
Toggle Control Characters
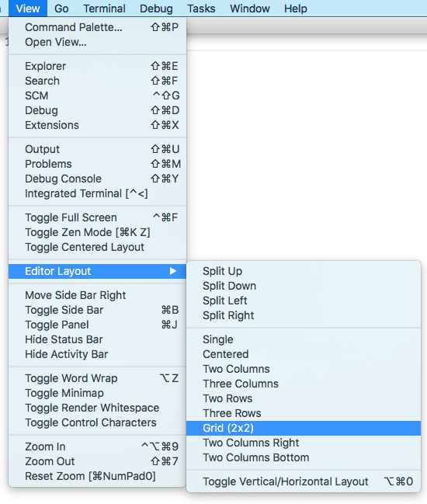pos(97,422)
